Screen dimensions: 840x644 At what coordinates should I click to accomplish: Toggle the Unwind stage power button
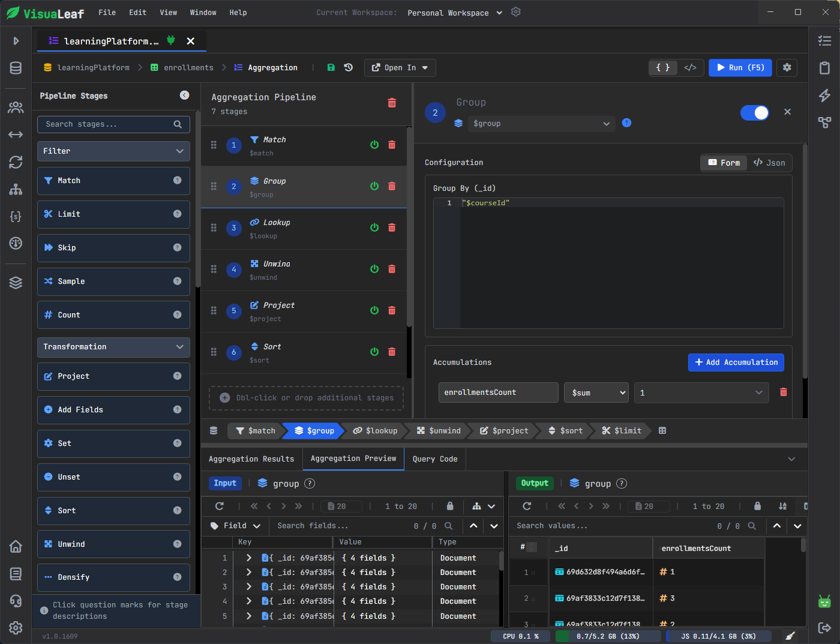[x=374, y=269]
